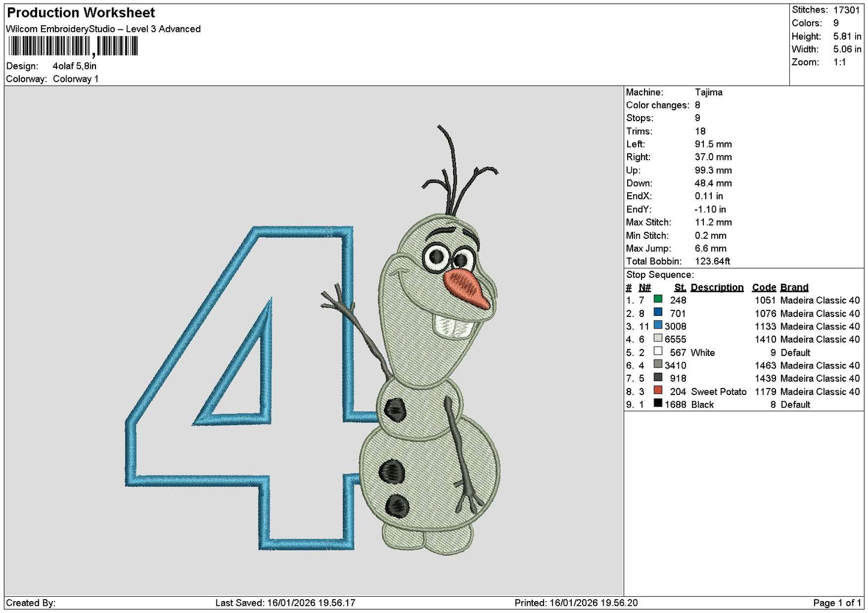Image resolution: width=868 pixels, height=613 pixels.
Task: Click the 'Sweet Potato' description text
Action: click(718, 391)
